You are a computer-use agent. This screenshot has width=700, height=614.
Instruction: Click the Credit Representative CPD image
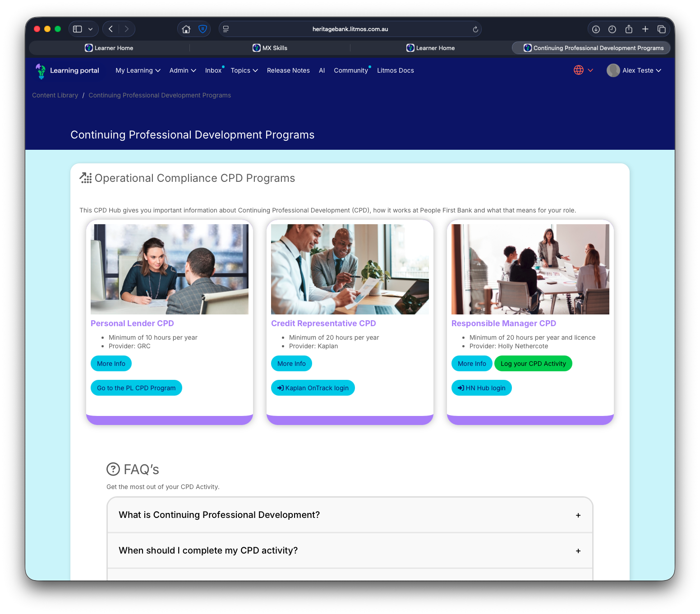(350, 269)
